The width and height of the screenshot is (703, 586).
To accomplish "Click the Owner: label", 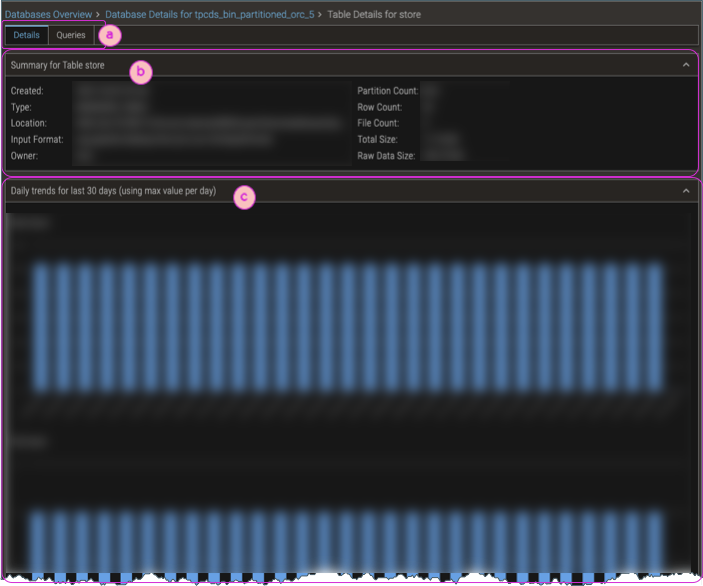I will tap(24, 156).
